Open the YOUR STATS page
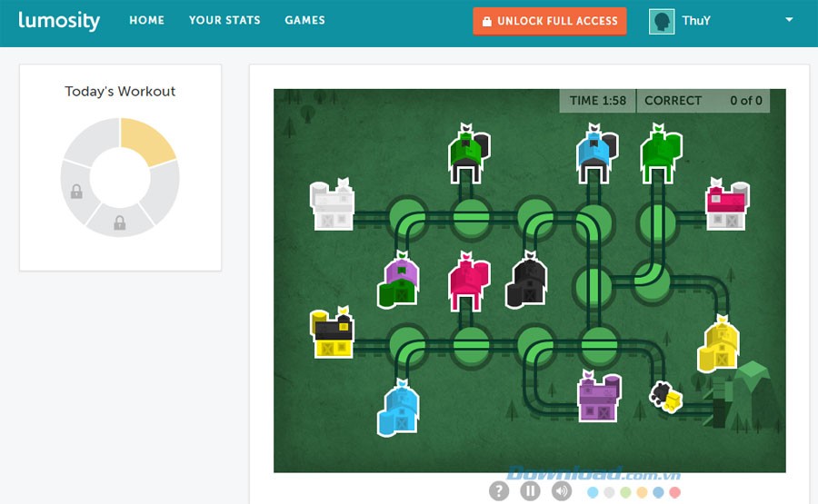818x504 pixels. tap(224, 20)
